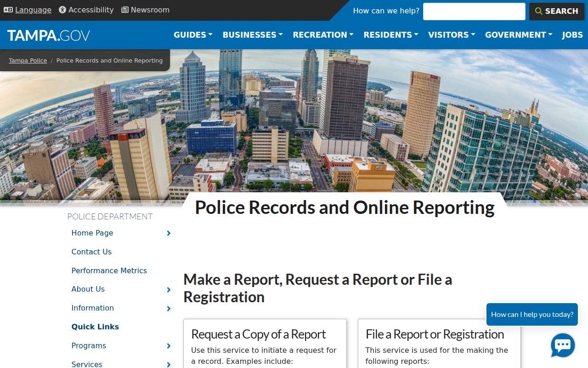
Task: Open the Visitors dropdown menu
Action: point(452,34)
